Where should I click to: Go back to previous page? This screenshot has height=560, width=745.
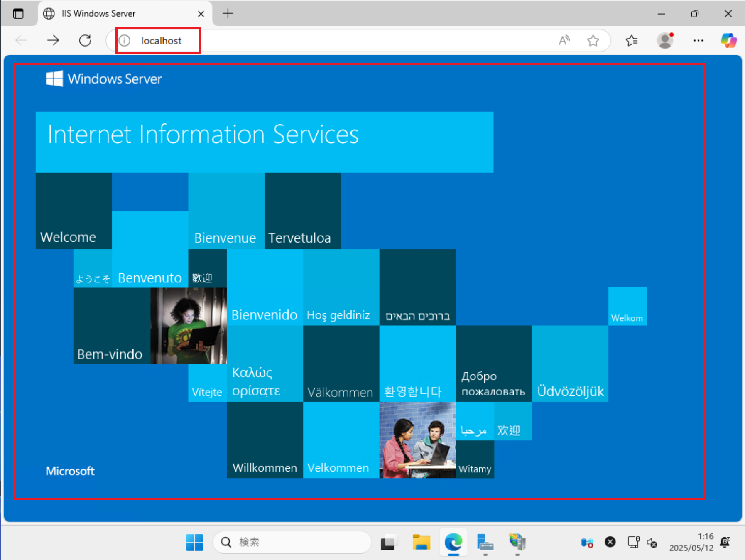(21, 40)
